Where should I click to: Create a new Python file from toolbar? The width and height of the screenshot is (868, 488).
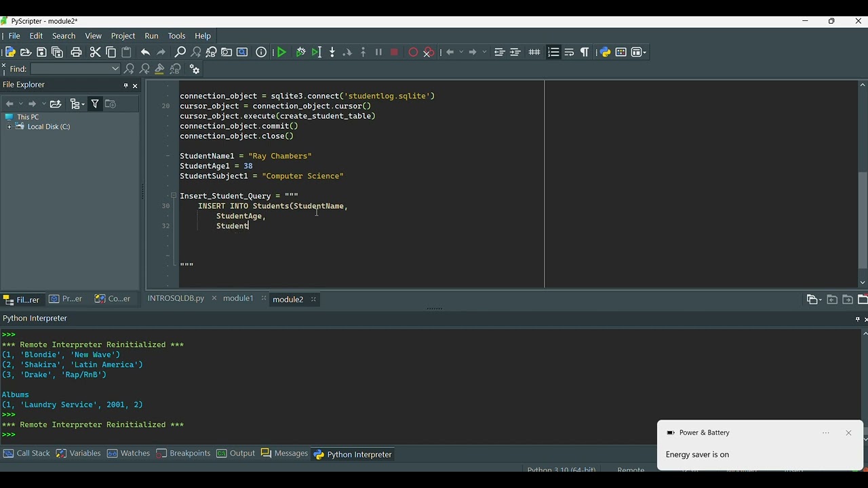pos(10,52)
